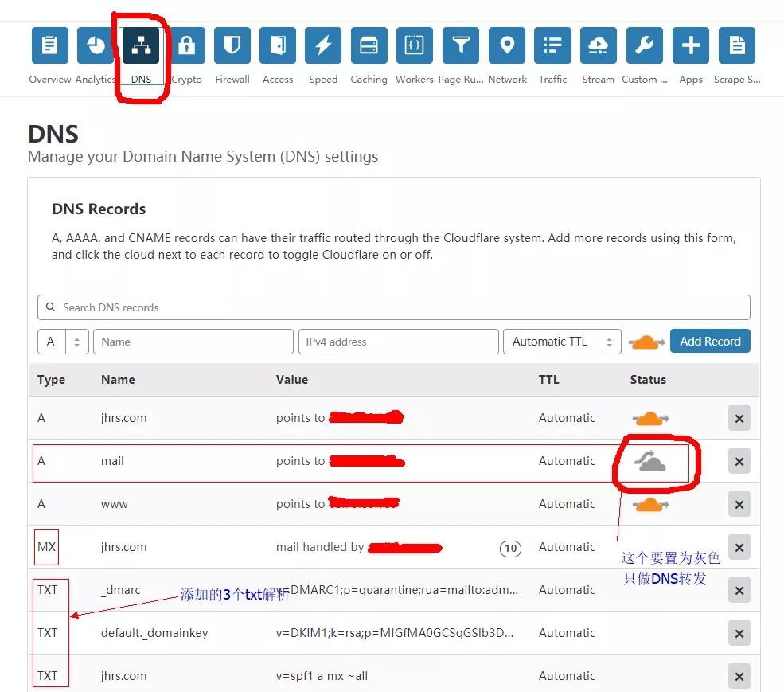The width and height of the screenshot is (784, 692).
Task: Toggle the gray cloud for mail record
Action: click(x=650, y=462)
